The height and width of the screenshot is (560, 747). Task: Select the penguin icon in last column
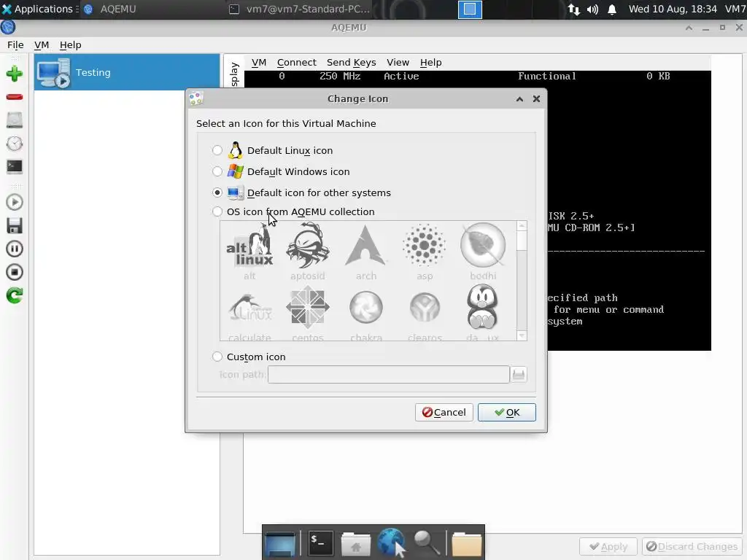[x=483, y=313]
